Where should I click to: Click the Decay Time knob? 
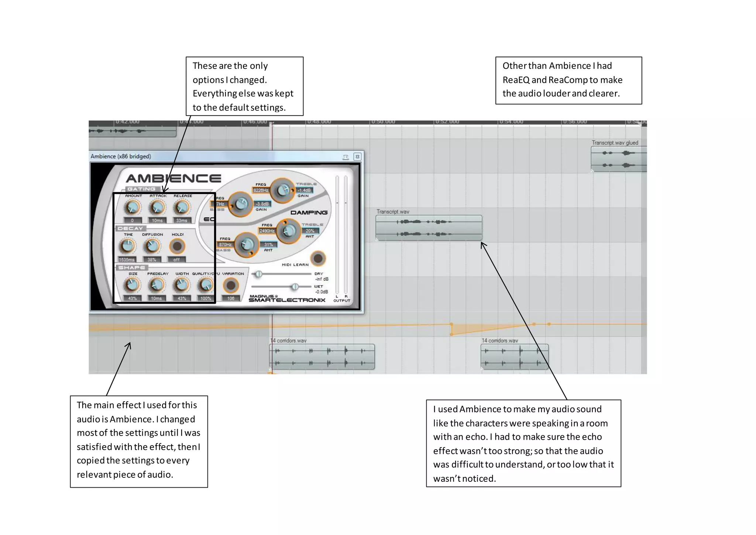point(127,246)
